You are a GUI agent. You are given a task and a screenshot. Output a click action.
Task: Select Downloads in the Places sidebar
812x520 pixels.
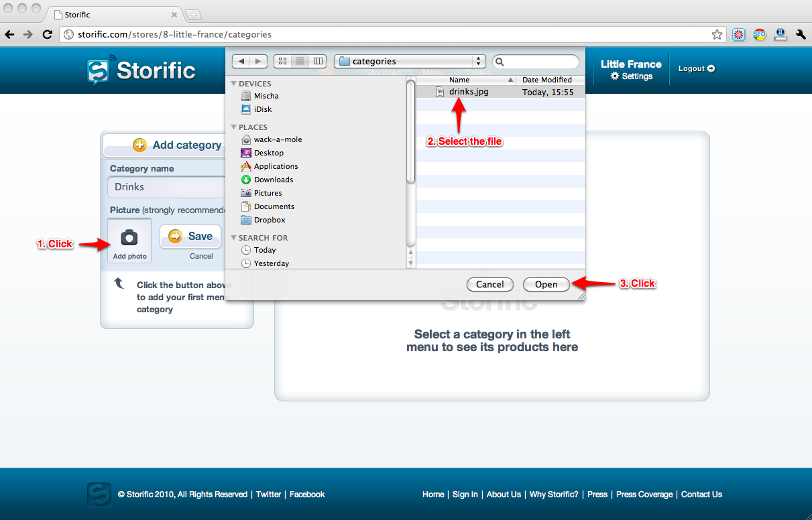tap(273, 180)
